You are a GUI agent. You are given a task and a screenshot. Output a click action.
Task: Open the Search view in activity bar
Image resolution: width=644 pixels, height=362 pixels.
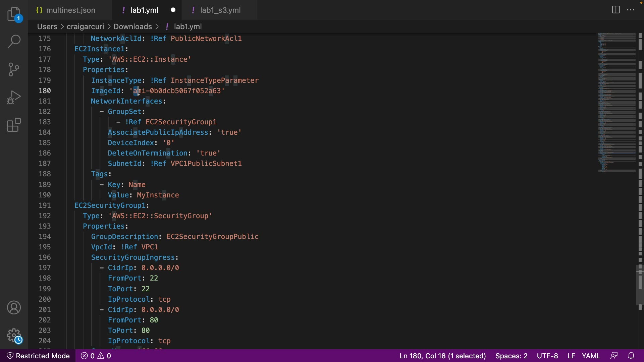(14, 42)
